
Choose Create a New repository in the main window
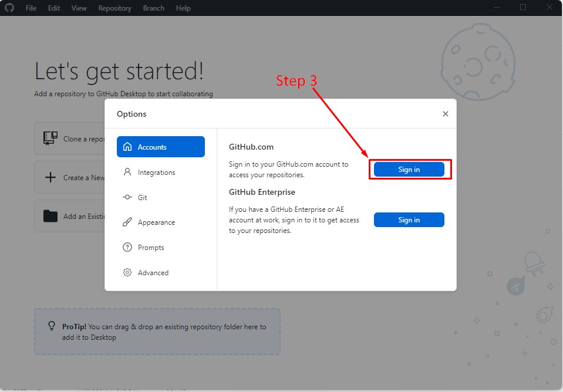click(x=70, y=177)
